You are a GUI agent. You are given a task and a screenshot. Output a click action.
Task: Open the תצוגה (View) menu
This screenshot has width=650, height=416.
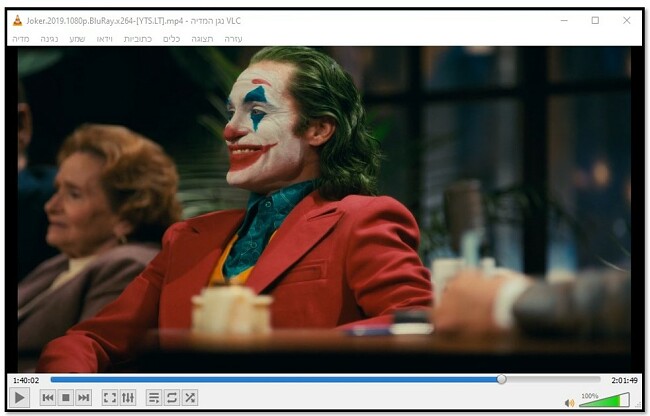[x=202, y=39]
